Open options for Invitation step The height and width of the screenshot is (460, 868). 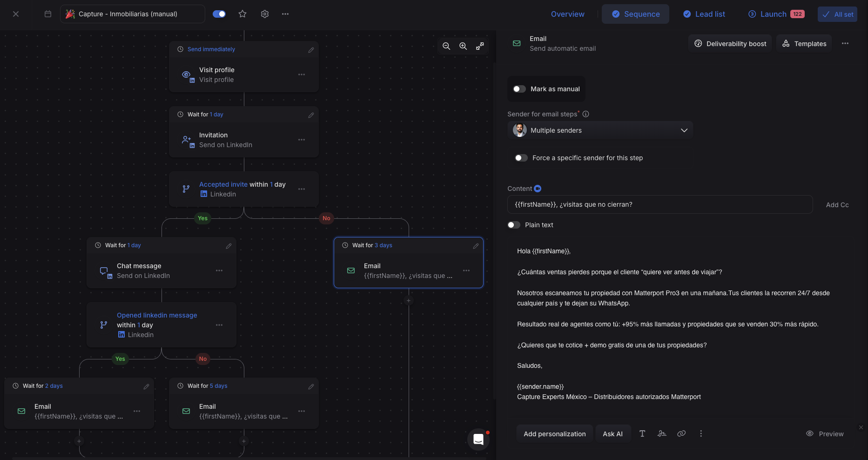click(x=302, y=140)
